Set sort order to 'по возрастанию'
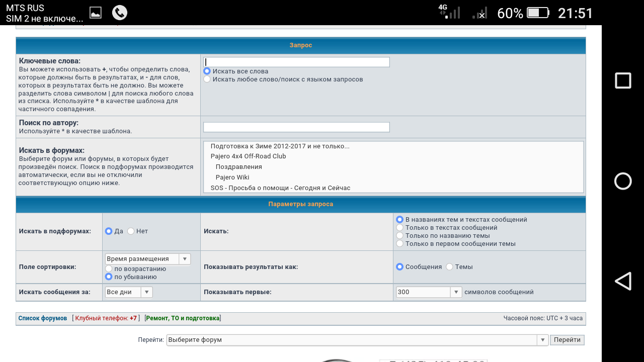Image resolution: width=644 pixels, height=362 pixels. click(109, 269)
